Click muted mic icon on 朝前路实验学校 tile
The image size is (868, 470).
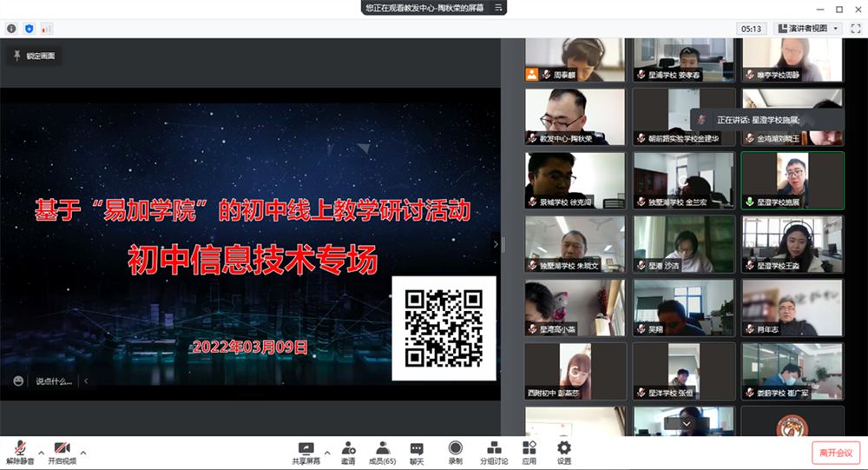point(641,138)
